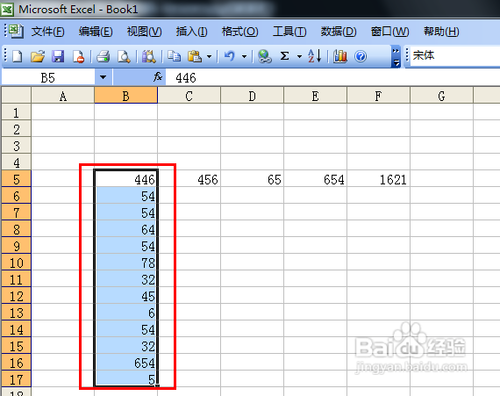Open the AutoSum functions dropdown arrow
This screenshot has width=500, height=396.
tap(299, 56)
